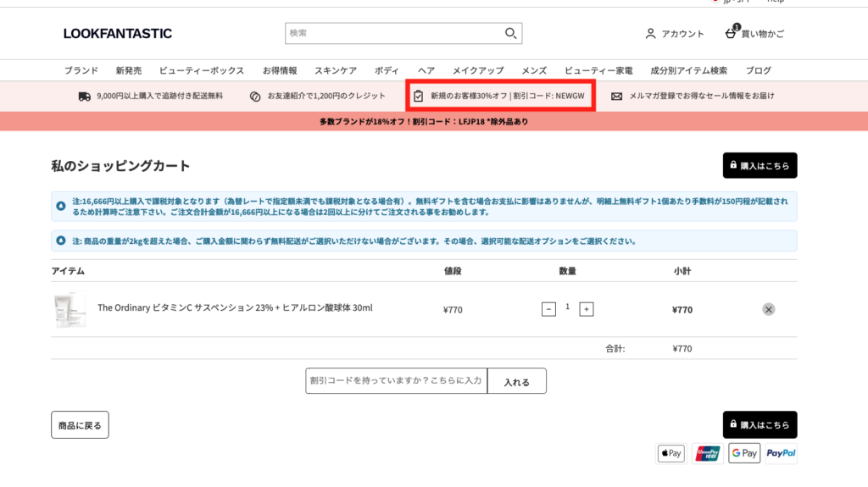868x487 pixels.
Task: Click the delivery truck icon
Action: click(84, 97)
